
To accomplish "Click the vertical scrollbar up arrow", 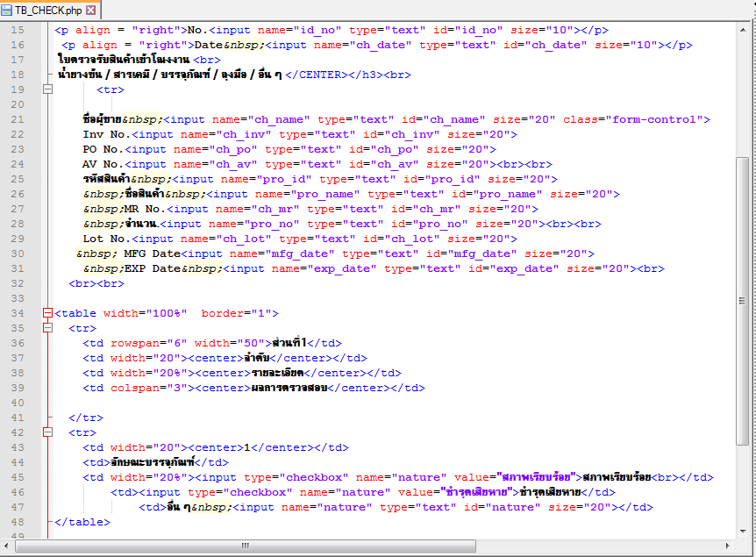I will tap(743, 30).
